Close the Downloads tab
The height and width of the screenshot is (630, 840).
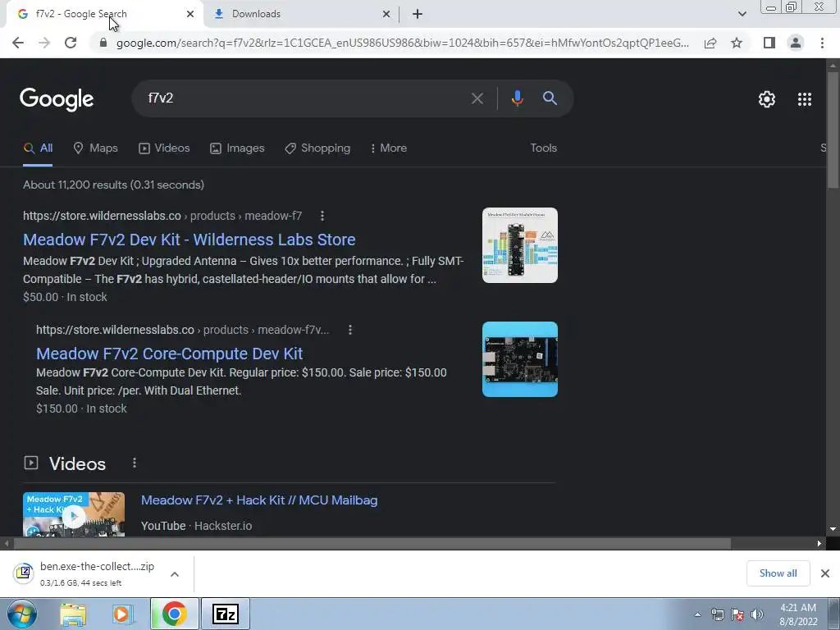pyautogui.click(x=386, y=15)
